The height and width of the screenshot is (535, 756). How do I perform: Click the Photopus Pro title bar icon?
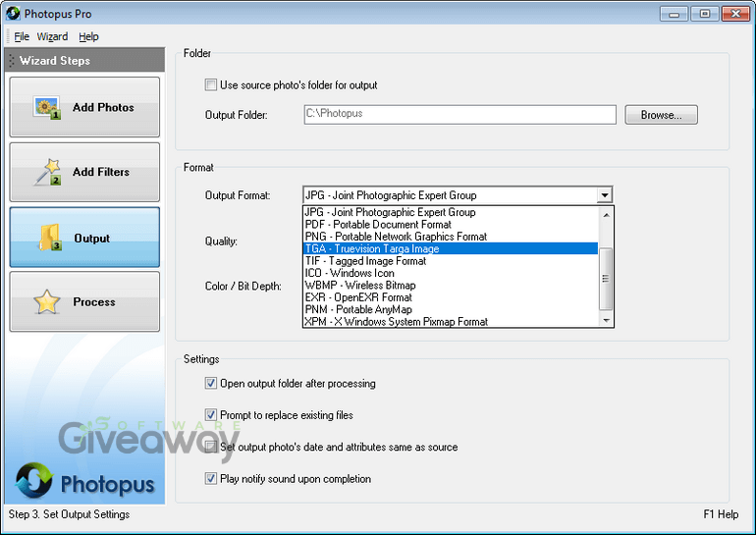point(13,14)
